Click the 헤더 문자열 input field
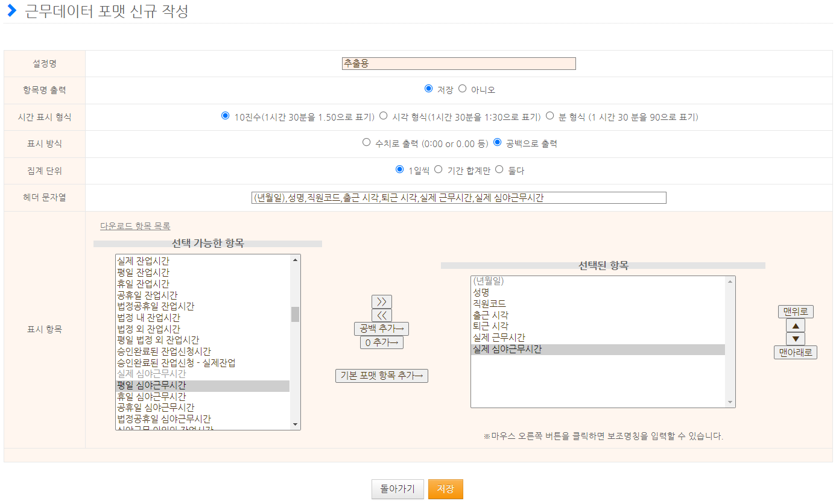This screenshot has height=504, width=836. pyautogui.click(x=458, y=198)
